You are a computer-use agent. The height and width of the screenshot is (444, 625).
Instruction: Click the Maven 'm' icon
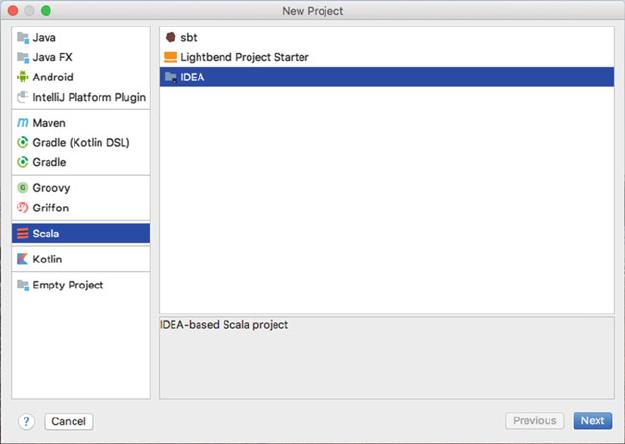(x=23, y=123)
